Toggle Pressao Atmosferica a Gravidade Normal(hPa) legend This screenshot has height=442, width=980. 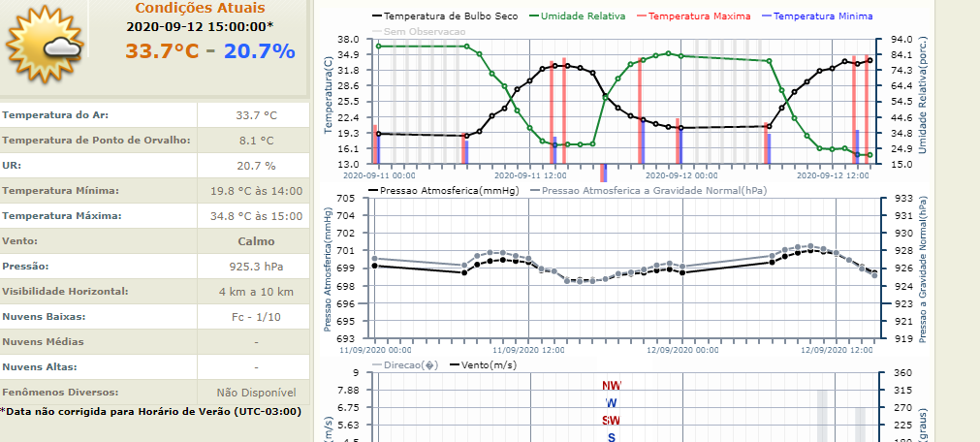[x=648, y=191]
